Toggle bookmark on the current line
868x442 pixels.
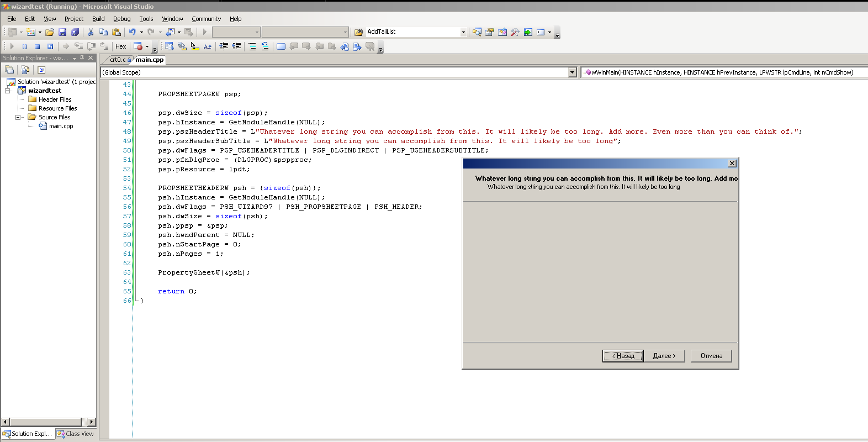[281, 46]
